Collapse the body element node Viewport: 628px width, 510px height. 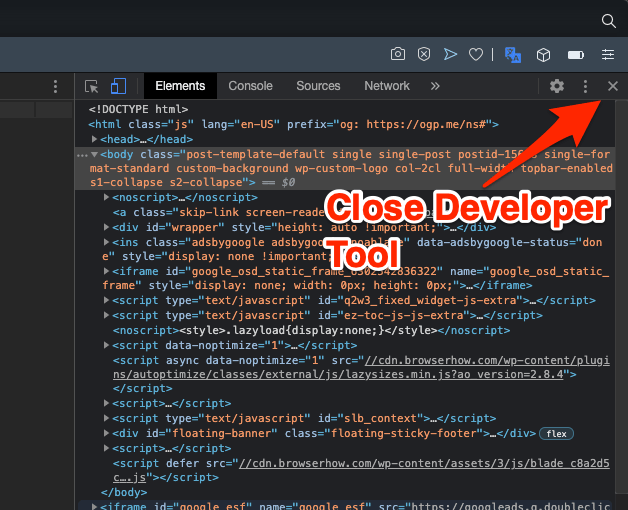[x=94, y=155]
